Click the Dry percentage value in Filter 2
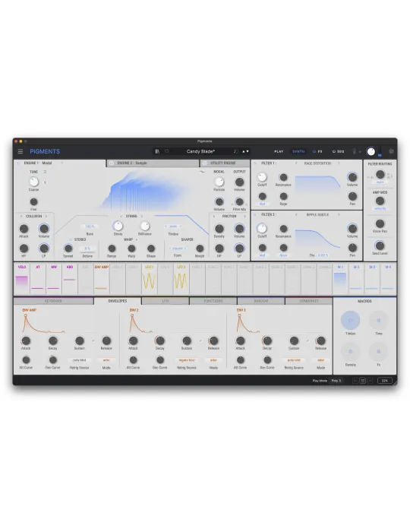This screenshot has height=532, width=410. coord(323,255)
